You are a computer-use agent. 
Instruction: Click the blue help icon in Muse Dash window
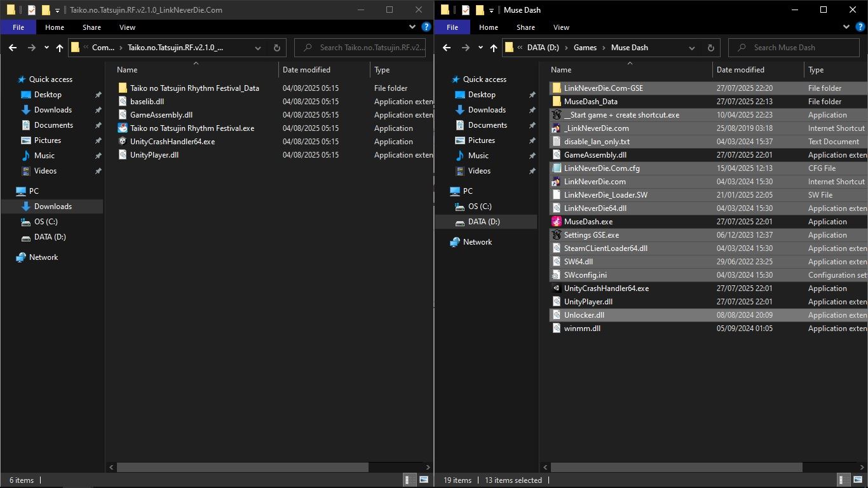860,27
